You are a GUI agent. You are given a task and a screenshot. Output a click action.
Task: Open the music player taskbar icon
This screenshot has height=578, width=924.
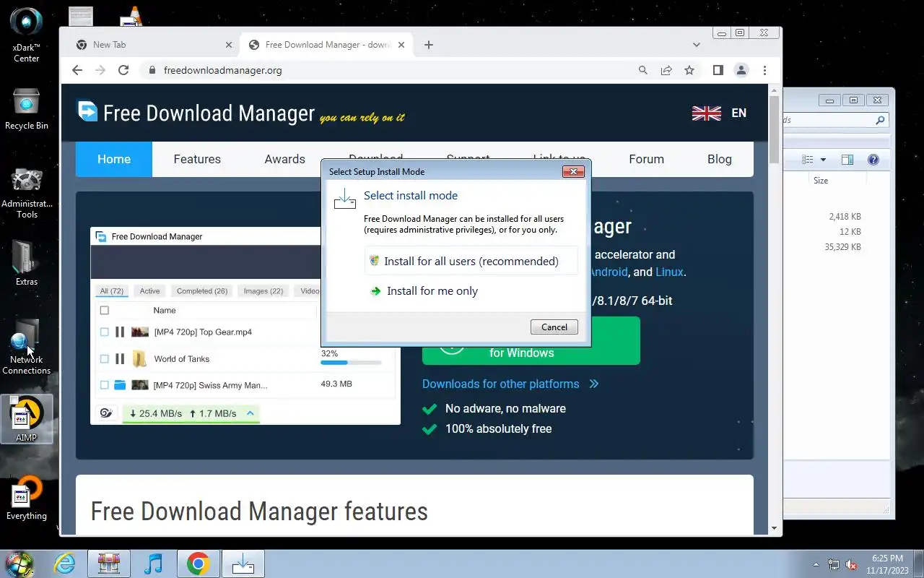(154, 564)
